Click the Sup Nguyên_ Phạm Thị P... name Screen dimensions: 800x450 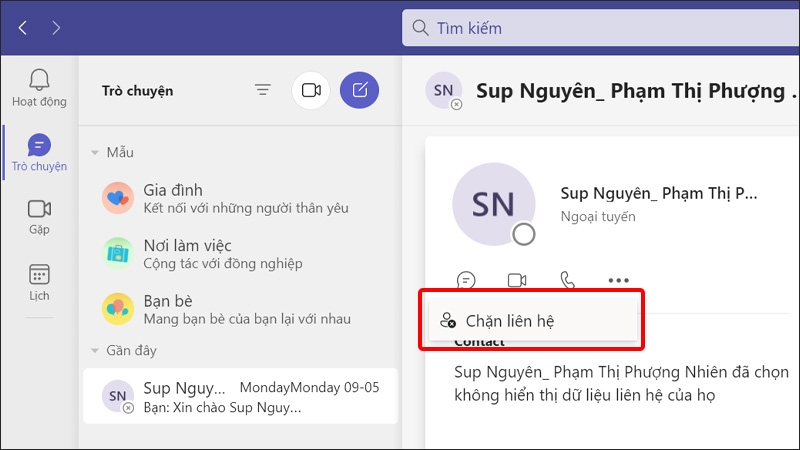(x=659, y=193)
